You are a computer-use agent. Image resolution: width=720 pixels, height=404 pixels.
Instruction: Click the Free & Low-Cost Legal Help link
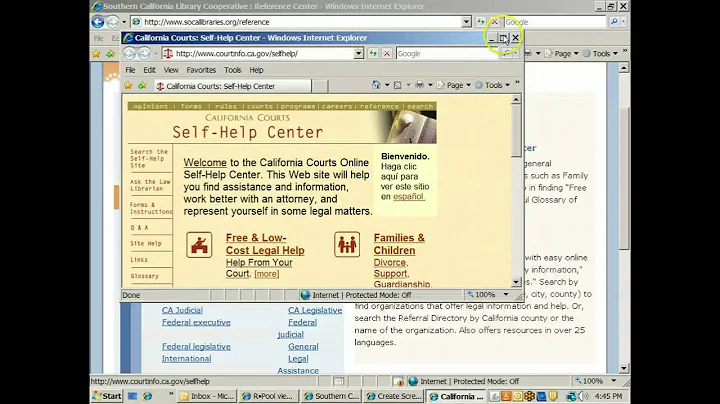[265, 244]
